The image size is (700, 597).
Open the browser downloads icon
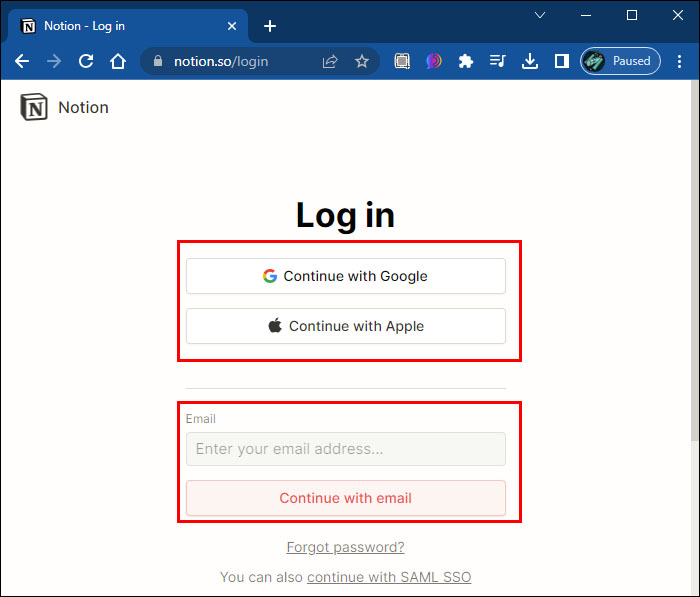529,61
